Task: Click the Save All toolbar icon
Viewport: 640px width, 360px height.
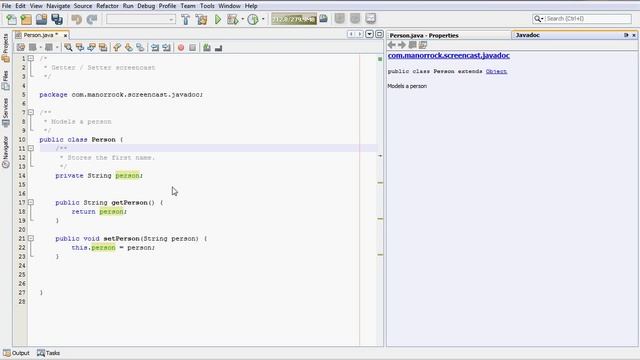Action: tap(57, 19)
